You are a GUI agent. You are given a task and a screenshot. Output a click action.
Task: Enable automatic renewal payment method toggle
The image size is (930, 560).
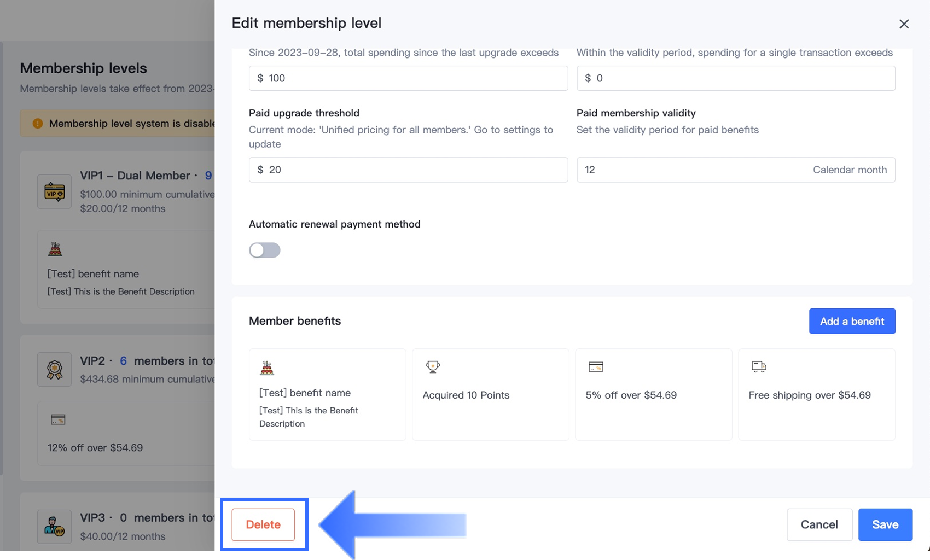click(265, 250)
